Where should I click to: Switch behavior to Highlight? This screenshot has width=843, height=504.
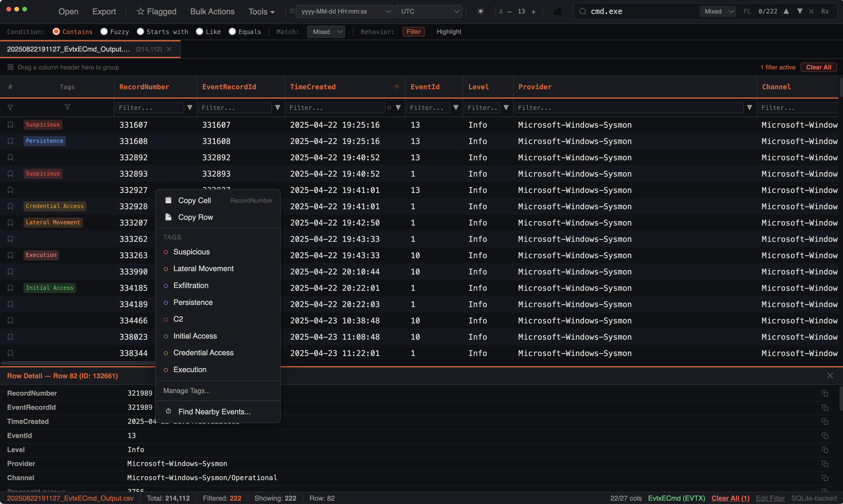[x=449, y=32]
